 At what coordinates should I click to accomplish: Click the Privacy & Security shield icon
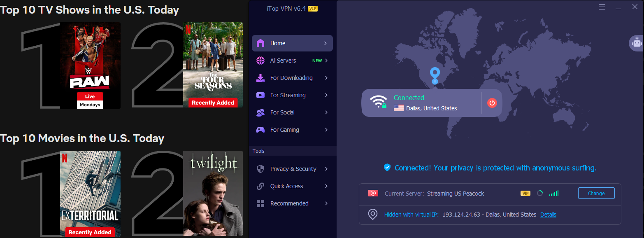pyautogui.click(x=260, y=169)
